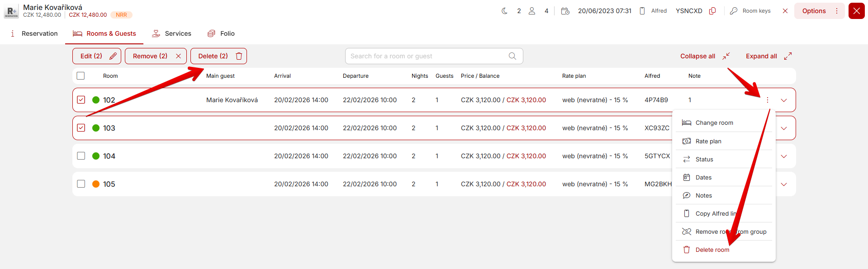Click the Room keys key icon
This screenshot has width=868, height=269.
click(x=734, y=11)
